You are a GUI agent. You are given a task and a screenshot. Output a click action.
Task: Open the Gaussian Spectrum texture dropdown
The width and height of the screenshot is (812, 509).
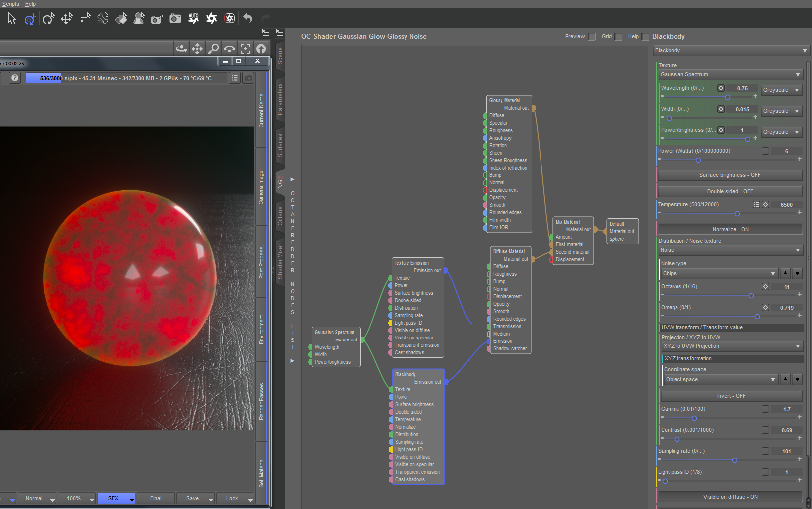click(x=730, y=75)
